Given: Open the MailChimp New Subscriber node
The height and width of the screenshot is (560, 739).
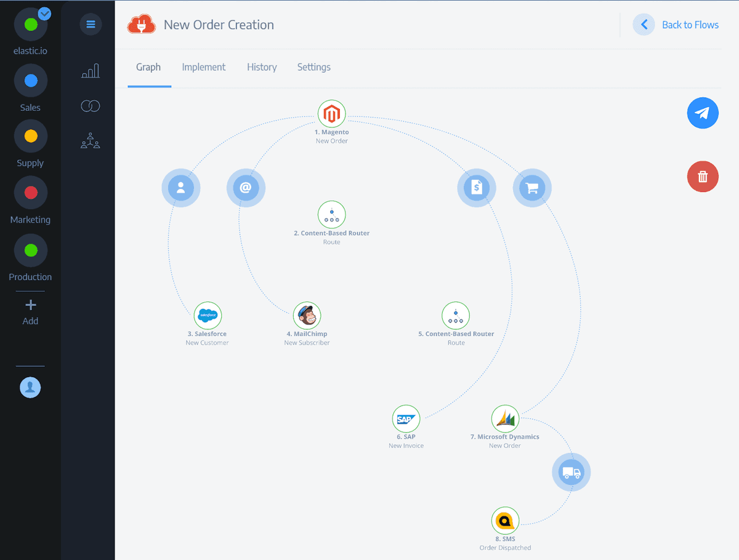Looking at the screenshot, I should tap(307, 316).
